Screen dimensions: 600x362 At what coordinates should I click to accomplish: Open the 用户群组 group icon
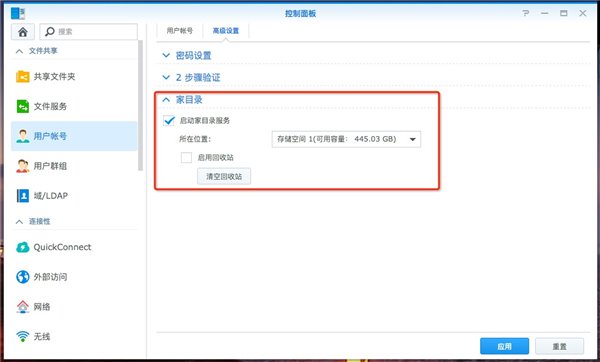23,166
